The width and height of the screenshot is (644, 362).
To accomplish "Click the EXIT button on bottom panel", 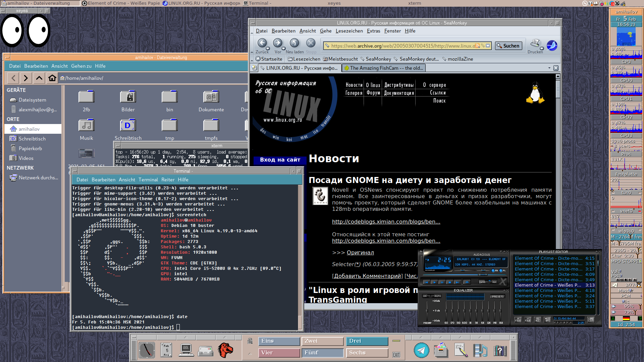I will tap(396, 355).
